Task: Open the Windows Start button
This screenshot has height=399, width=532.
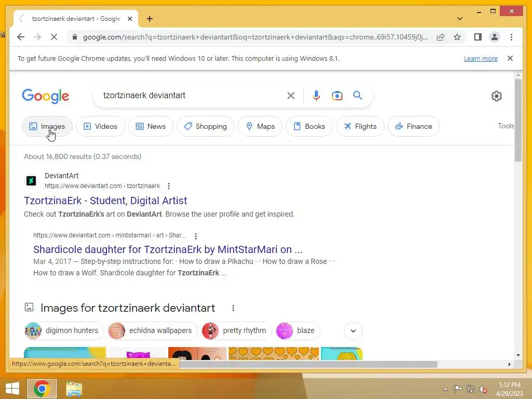Action: (x=12, y=389)
